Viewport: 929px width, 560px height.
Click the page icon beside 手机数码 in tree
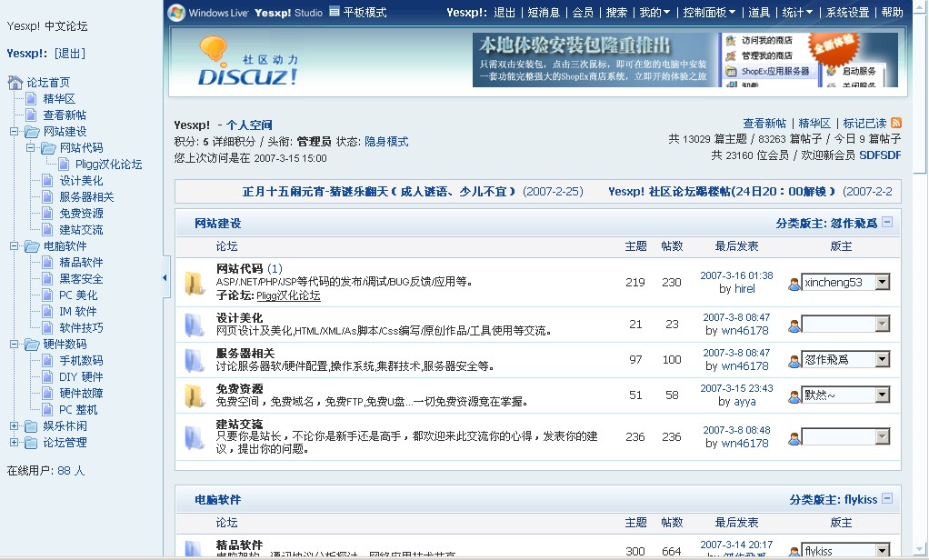pyautogui.click(x=48, y=360)
